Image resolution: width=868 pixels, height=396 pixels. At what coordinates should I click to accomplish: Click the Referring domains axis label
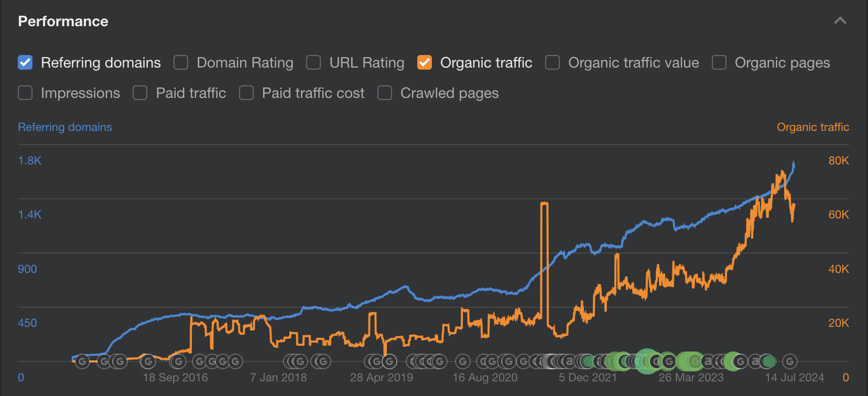pos(65,127)
